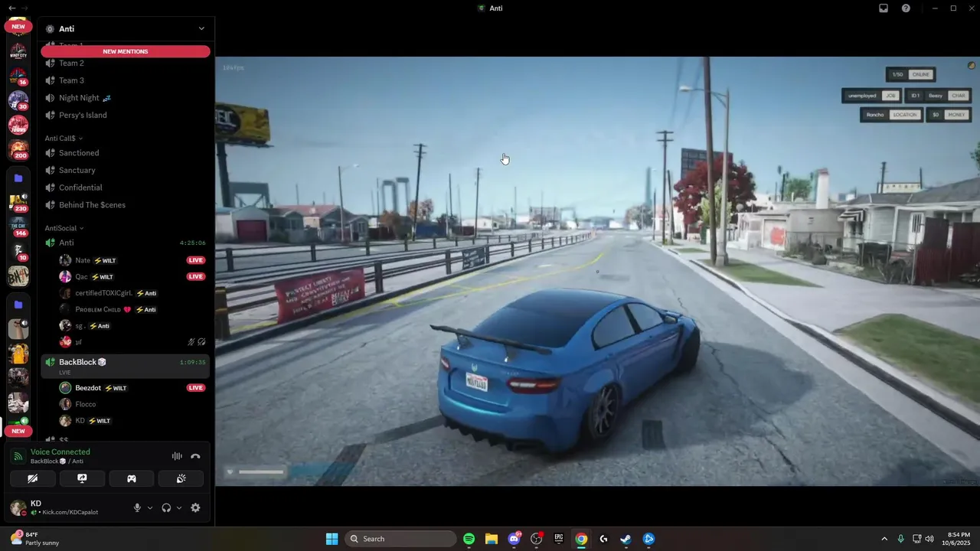The width and height of the screenshot is (980, 551).
Task: Open the weather widget showing 84°F
Action: [36, 539]
